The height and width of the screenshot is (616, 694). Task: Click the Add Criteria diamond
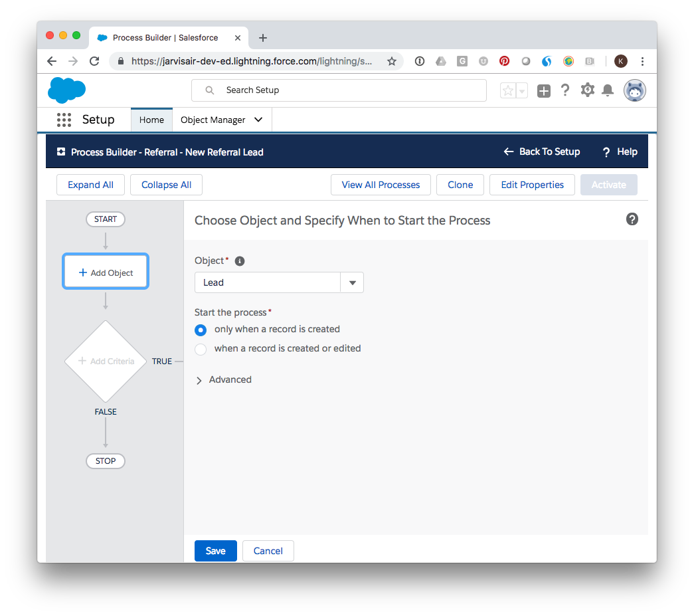106,361
